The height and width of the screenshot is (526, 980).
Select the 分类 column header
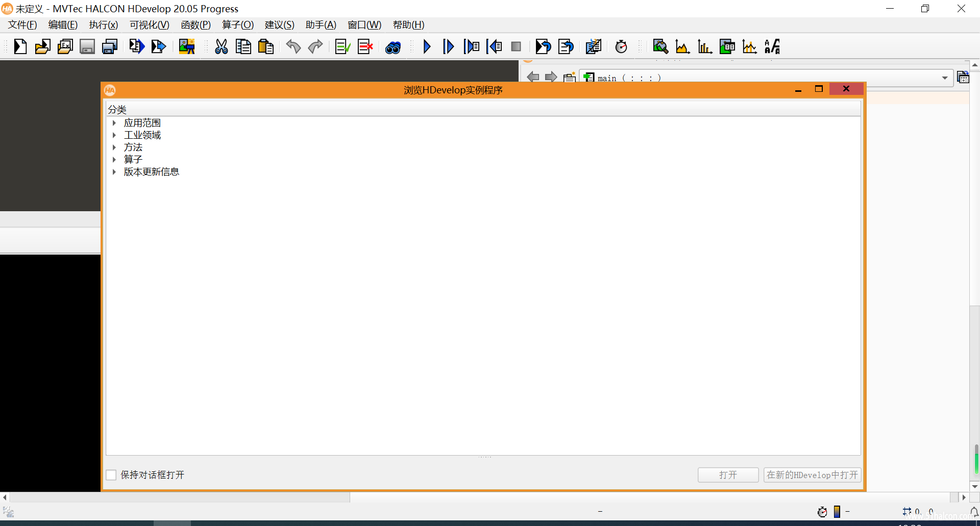(483, 109)
